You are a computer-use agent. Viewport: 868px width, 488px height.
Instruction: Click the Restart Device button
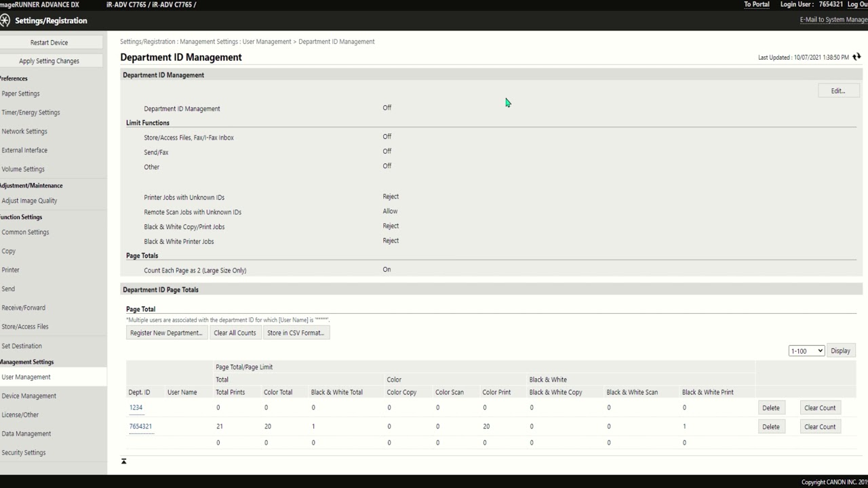[x=50, y=42]
